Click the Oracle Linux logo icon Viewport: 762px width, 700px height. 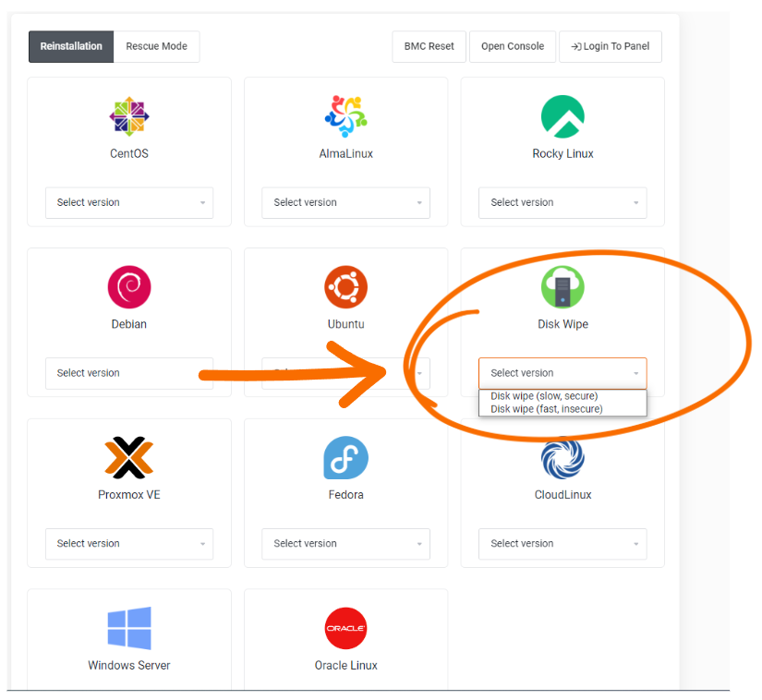pyautogui.click(x=345, y=628)
